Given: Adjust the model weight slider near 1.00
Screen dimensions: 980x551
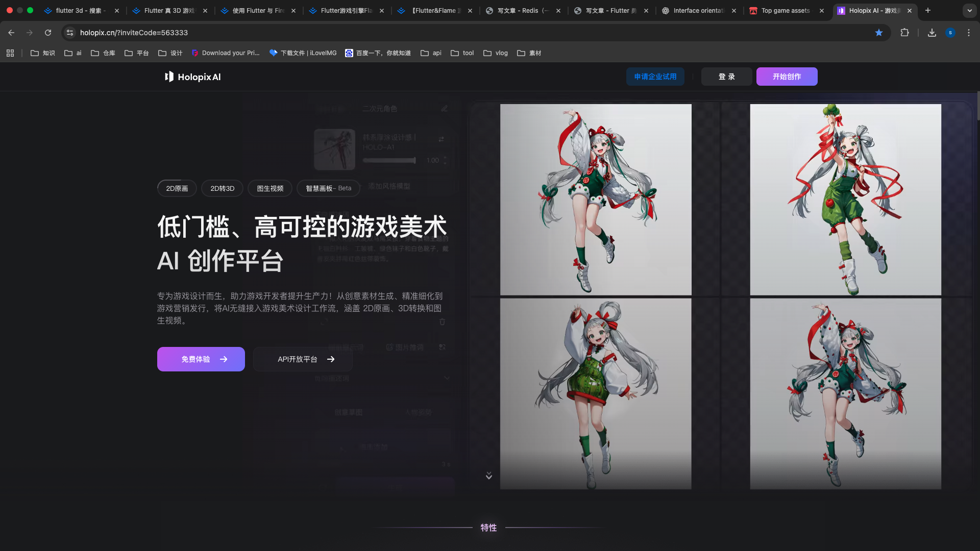Looking at the screenshot, I should click(389, 160).
